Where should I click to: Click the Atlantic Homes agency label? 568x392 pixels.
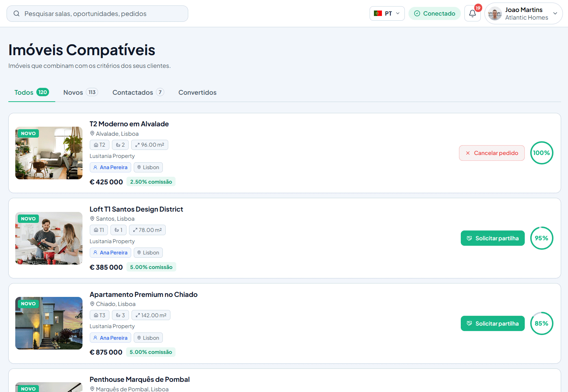click(527, 17)
